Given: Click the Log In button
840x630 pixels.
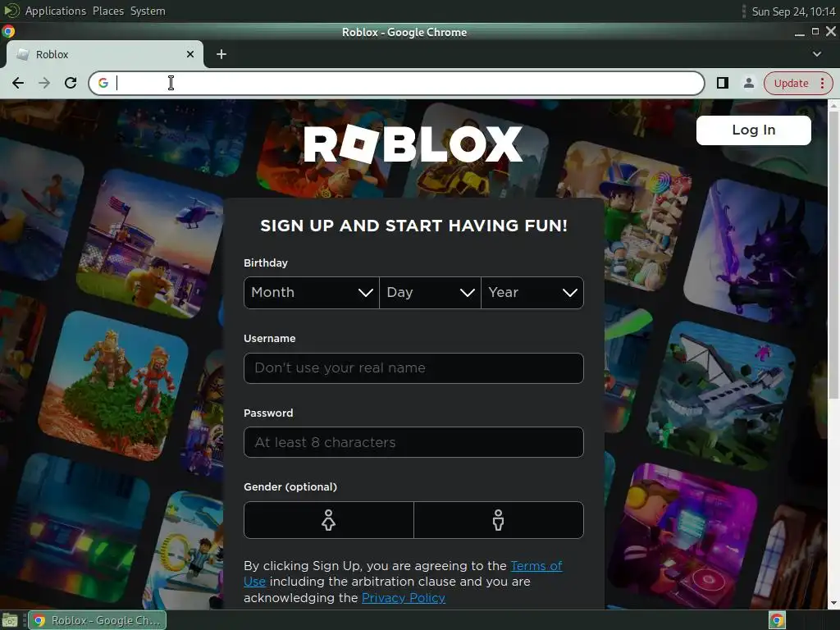Looking at the screenshot, I should [x=753, y=130].
